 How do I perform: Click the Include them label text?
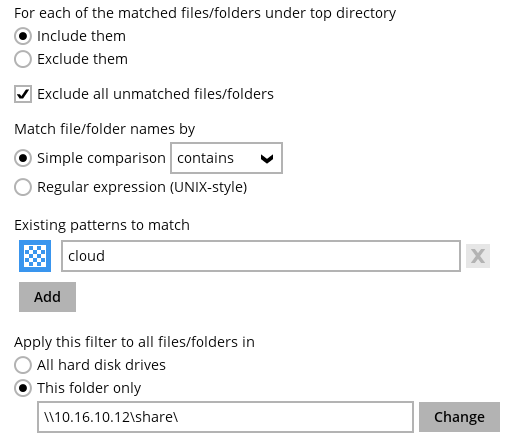pyautogui.click(x=81, y=36)
